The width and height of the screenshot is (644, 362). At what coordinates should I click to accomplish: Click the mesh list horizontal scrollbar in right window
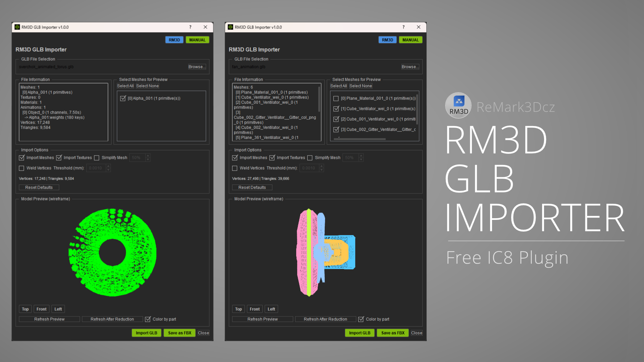coord(360,139)
